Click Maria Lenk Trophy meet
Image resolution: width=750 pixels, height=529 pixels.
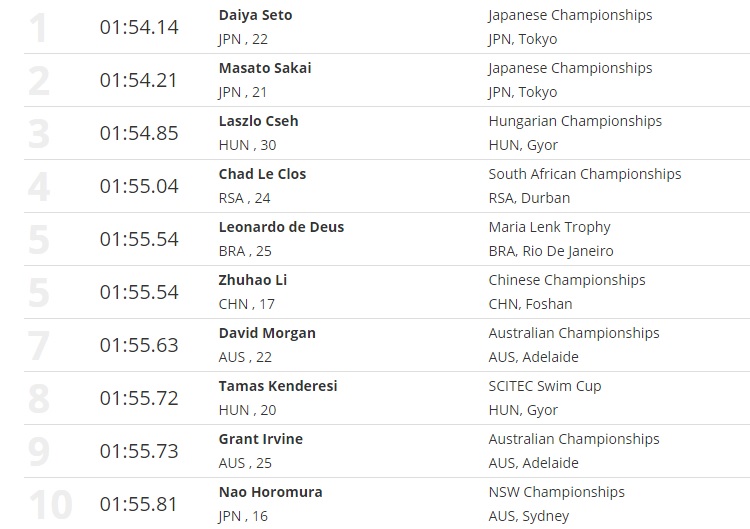click(x=549, y=227)
